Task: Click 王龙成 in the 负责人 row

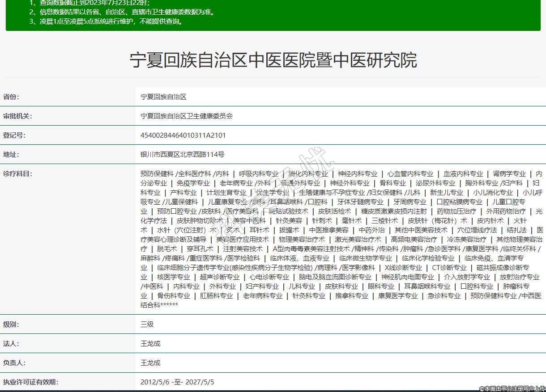Action: coord(150,363)
